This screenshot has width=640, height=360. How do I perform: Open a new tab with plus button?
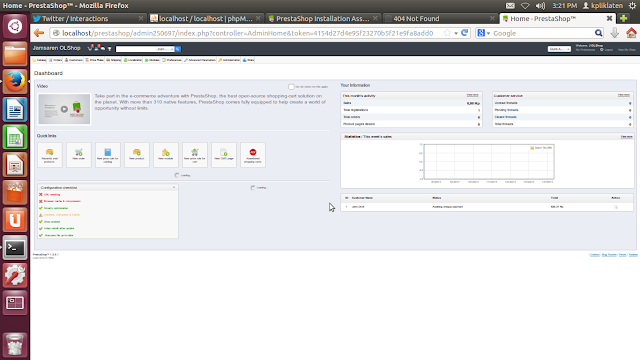pyautogui.click(x=623, y=18)
